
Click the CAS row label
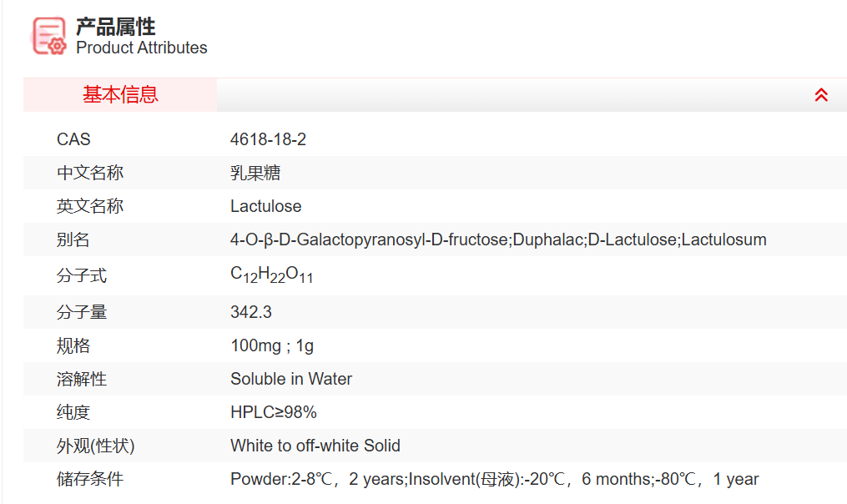[x=73, y=139]
